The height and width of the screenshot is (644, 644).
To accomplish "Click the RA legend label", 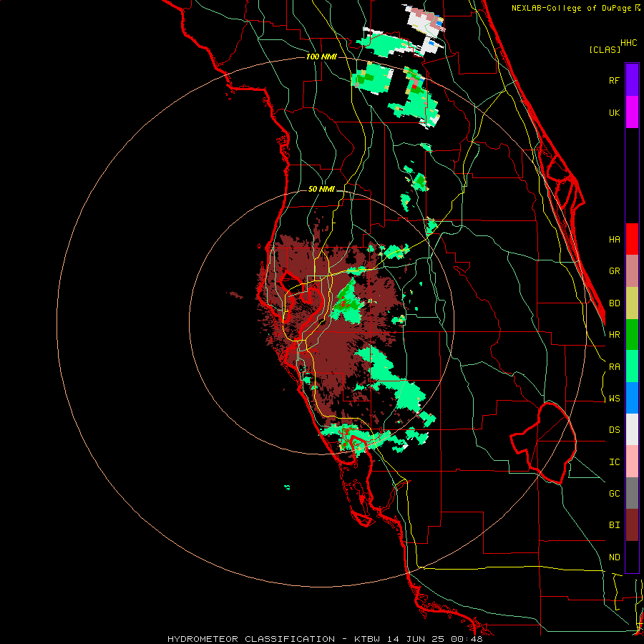I will click(614, 366).
